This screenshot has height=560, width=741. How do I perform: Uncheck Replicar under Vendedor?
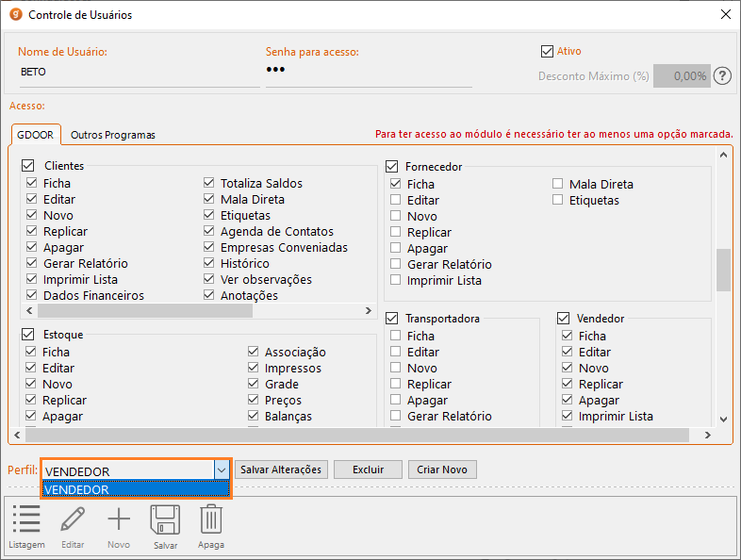568,384
